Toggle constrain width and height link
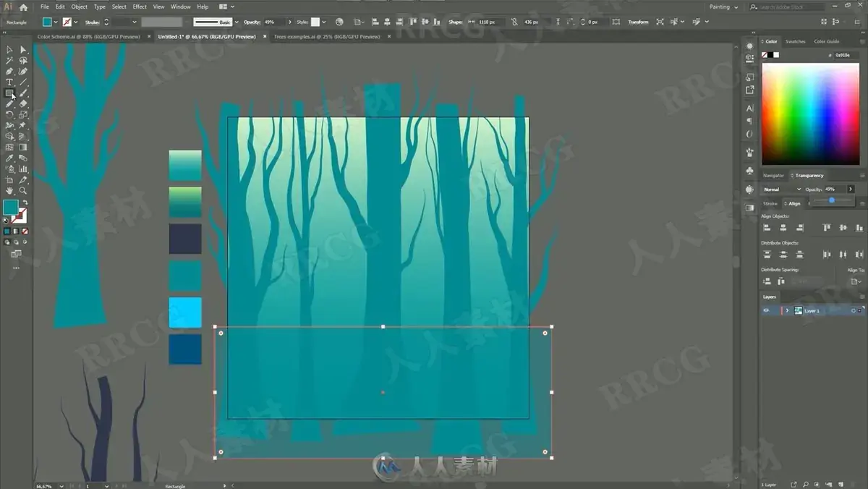Screen dimensions: 868x489 514,22
